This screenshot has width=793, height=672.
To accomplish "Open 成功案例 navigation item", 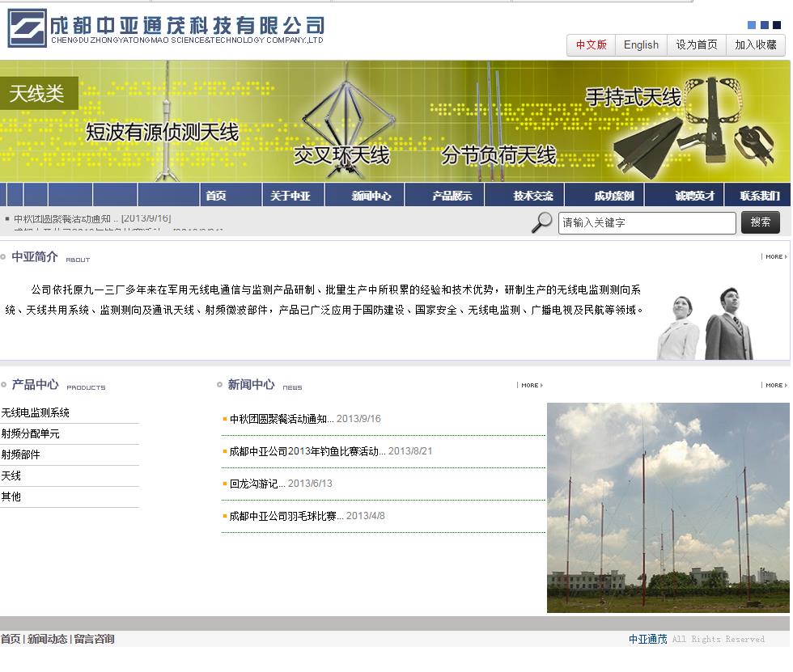I will [614, 196].
